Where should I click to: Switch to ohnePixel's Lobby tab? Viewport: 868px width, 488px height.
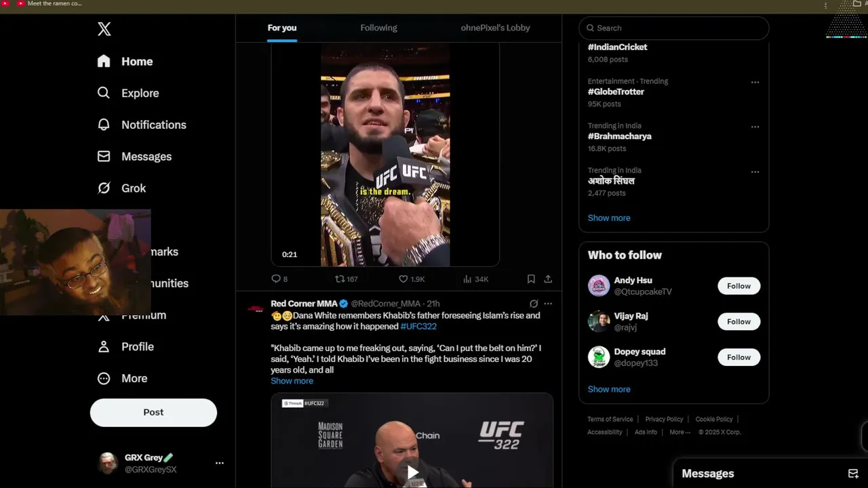[495, 28]
